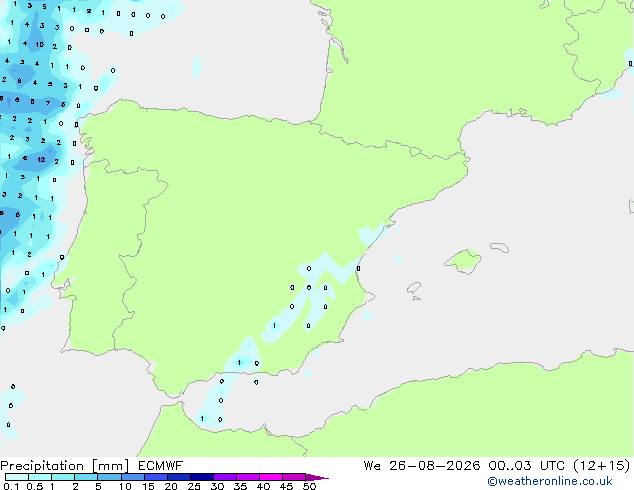This screenshot has width=634, height=490.
Task: Pick the legend swatch between 35 and 40
Action: [x=248, y=477]
